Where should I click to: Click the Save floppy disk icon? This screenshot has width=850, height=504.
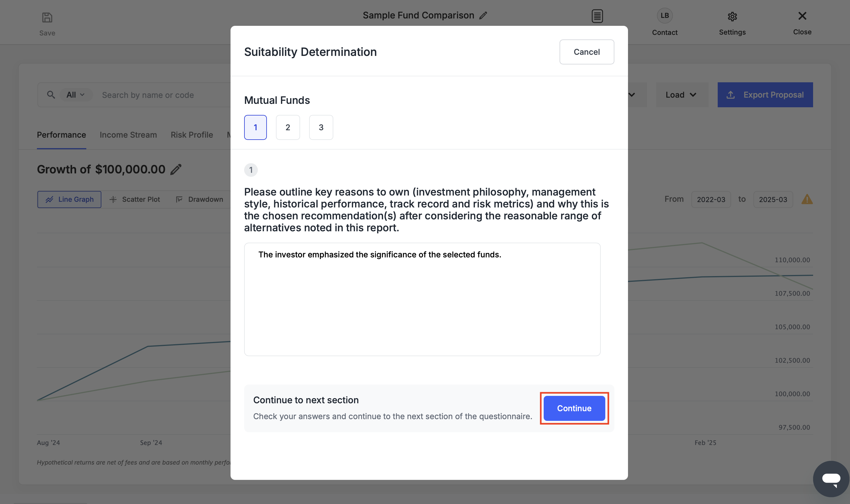47,17
